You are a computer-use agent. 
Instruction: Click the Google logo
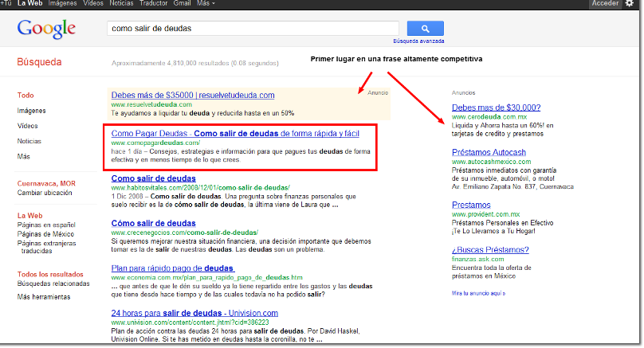[x=46, y=29]
